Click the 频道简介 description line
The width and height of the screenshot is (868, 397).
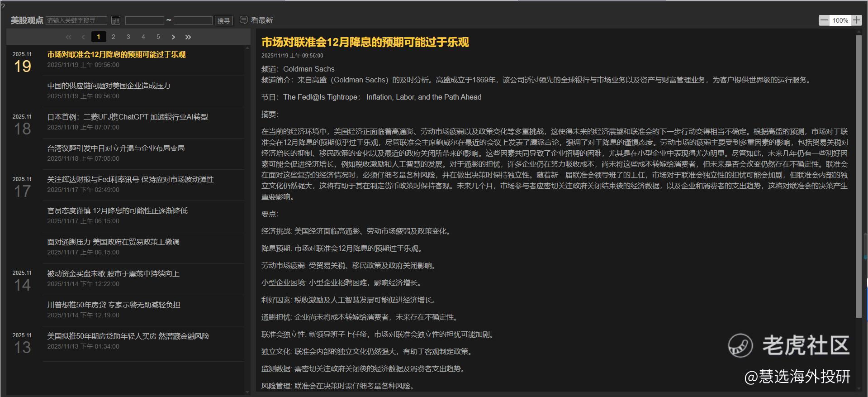coord(537,80)
